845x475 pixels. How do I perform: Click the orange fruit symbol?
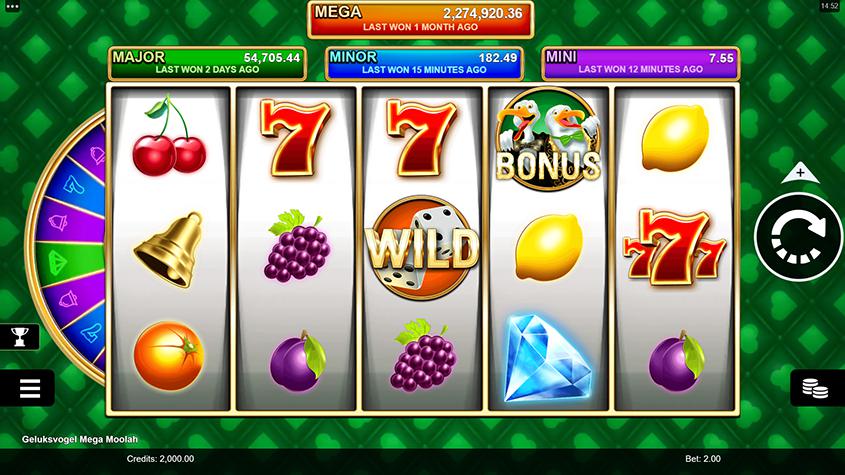[x=169, y=356]
